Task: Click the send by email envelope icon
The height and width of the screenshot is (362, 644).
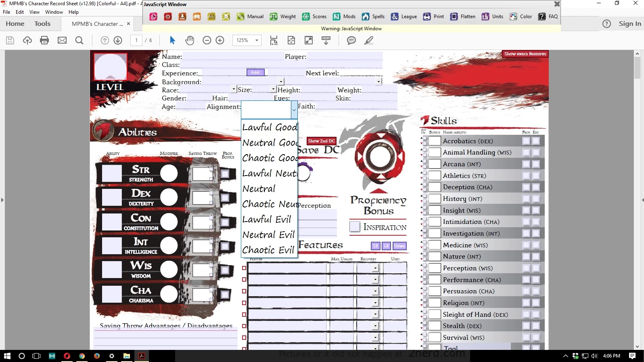Action: pyautogui.click(x=62, y=40)
